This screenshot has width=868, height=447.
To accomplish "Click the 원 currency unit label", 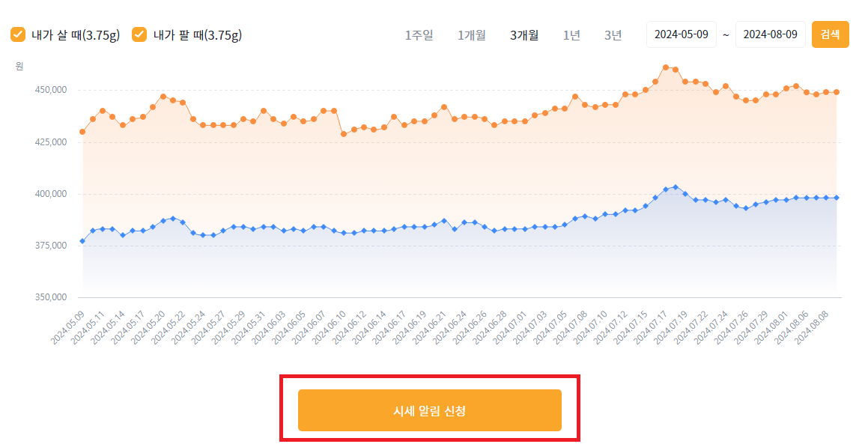I will pos(19,66).
